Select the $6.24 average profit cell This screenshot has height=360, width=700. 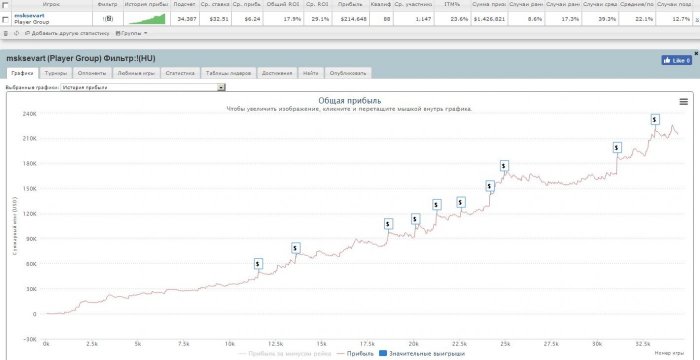tap(247, 19)
